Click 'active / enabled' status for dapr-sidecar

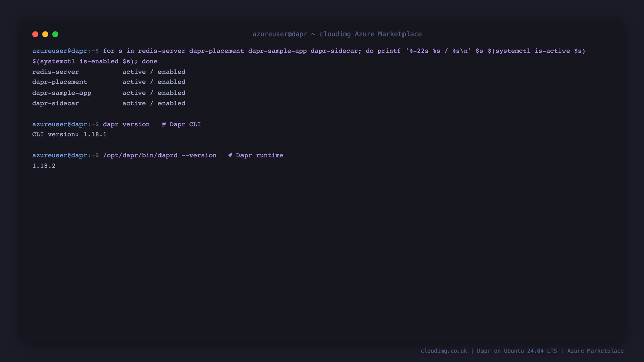click(x=154, y=103)
